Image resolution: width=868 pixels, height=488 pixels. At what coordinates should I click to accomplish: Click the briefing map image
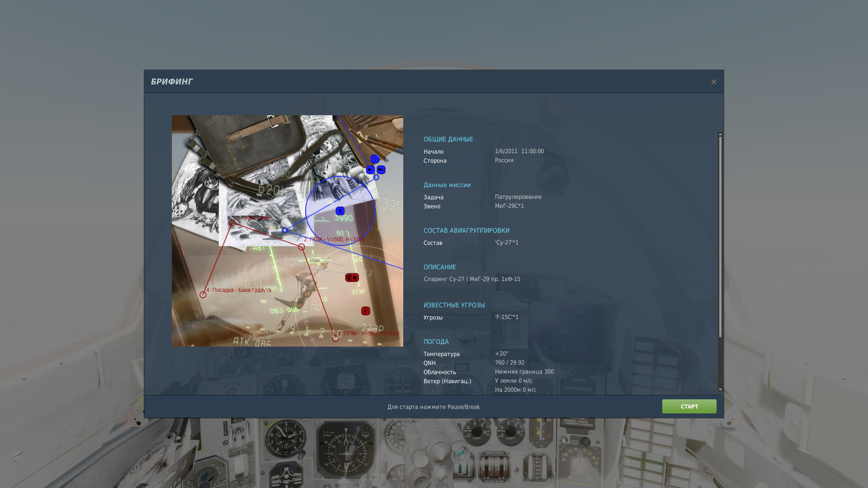[x=288, y=231]
